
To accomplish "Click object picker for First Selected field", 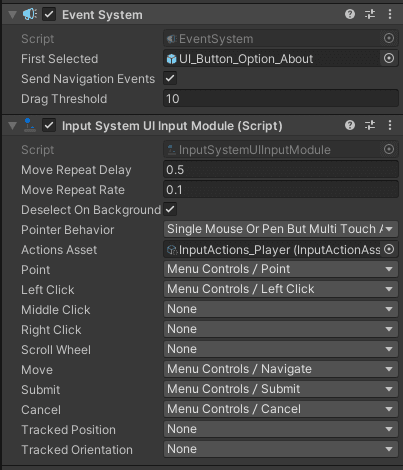I will [389, 59].
